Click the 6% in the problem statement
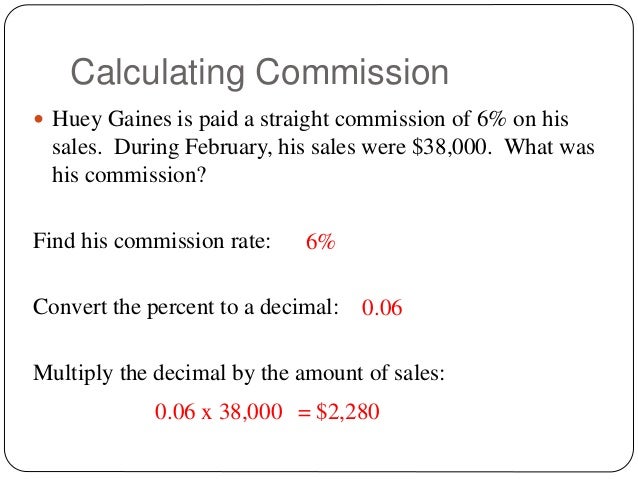Screen dimensions: 638x479 click(x=492, y=119)
